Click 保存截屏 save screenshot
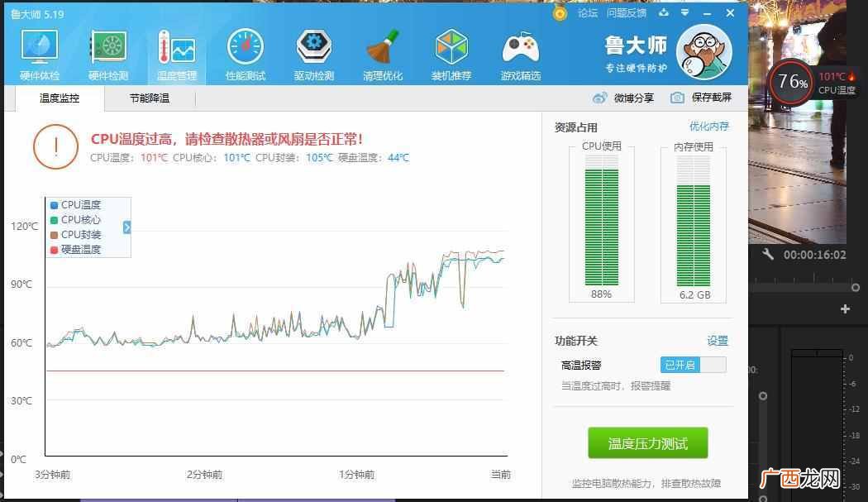Screen dimensions: 868x502 [711, 98]
